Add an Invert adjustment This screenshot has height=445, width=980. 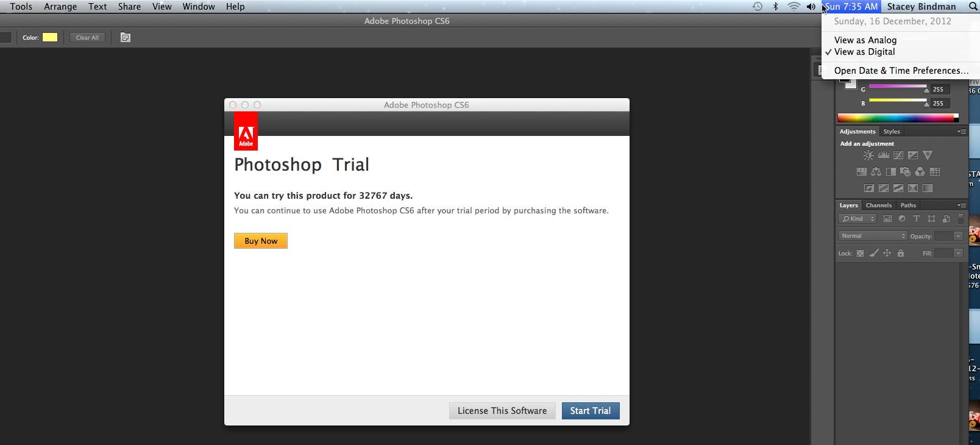click(869, 188)
